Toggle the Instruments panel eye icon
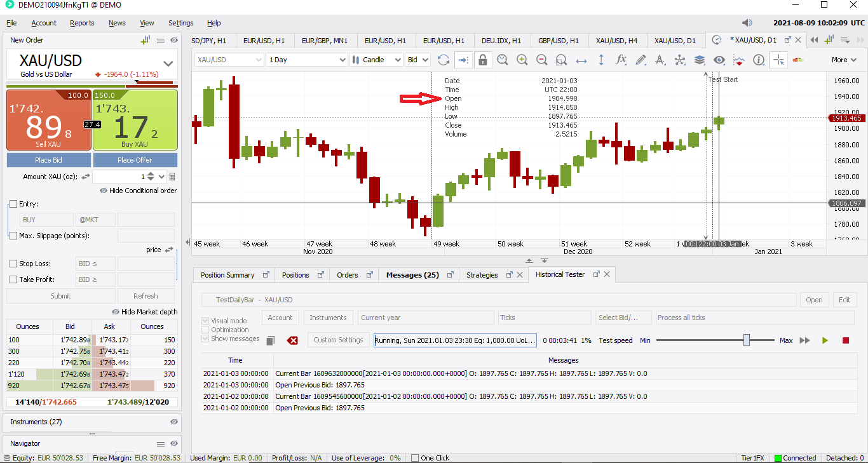The width and height of the screenshot is (868, 463). [x=174, y=422]
